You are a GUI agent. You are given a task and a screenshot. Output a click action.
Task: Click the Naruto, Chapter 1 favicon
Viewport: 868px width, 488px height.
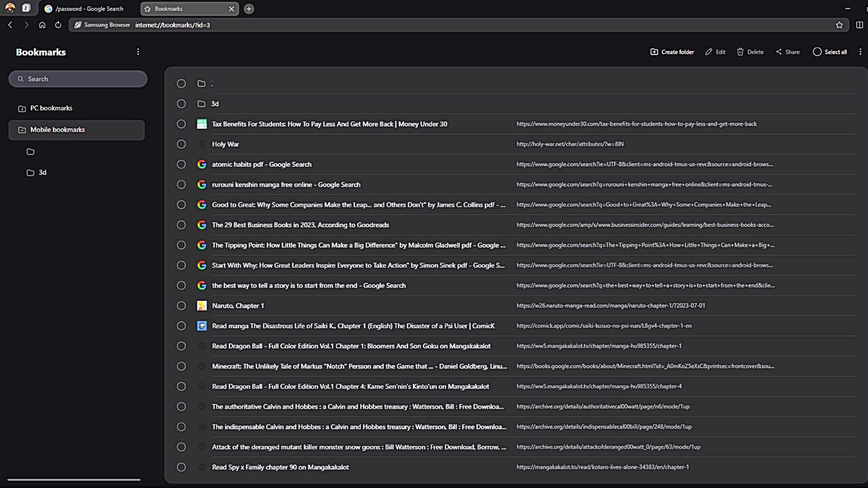pos(201,306)
